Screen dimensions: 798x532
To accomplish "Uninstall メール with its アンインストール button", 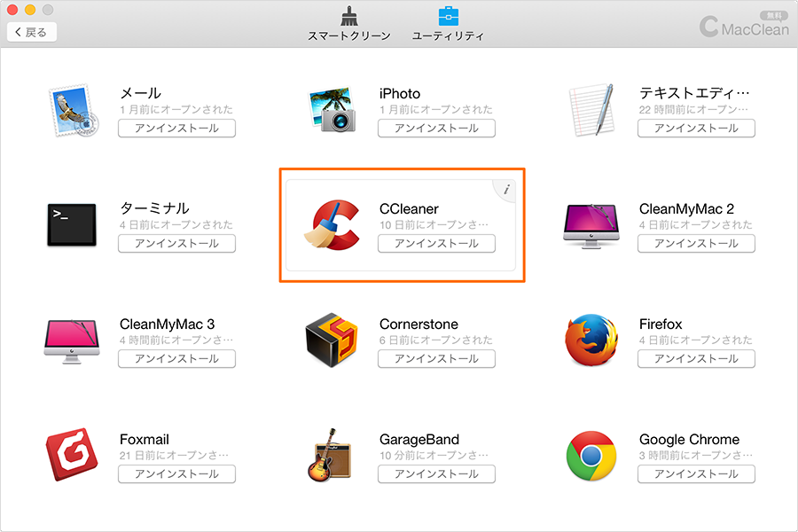I will point(176,129).
